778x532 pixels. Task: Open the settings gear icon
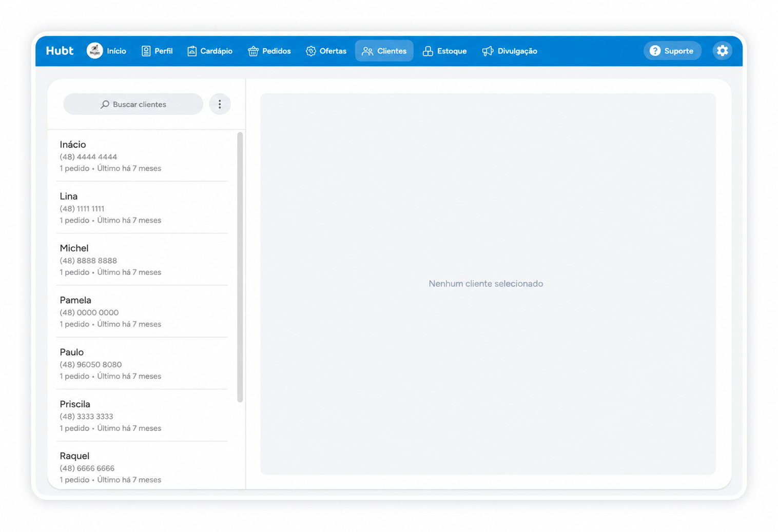click(722, 51)
